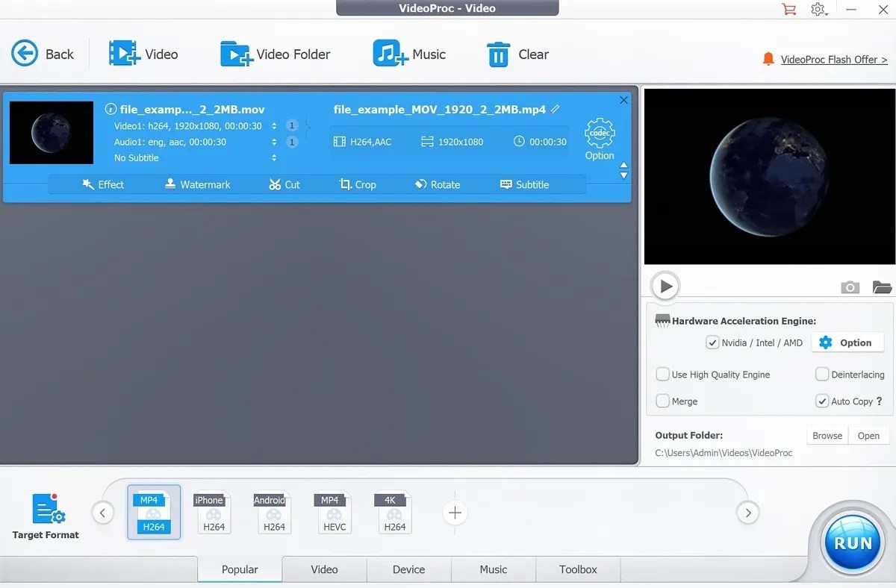Start conversion with RUN button
896x588 pixels.
(x=853, y=543)
